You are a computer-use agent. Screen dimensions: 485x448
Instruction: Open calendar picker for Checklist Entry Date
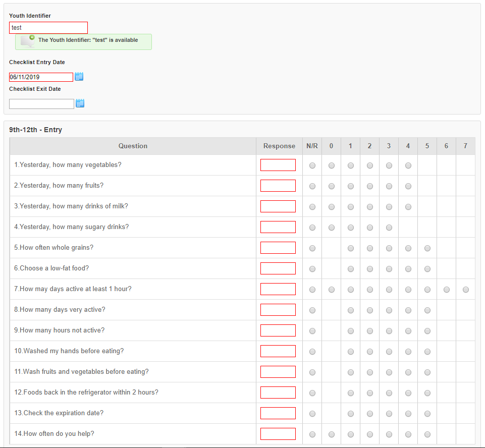coord(79,77)
